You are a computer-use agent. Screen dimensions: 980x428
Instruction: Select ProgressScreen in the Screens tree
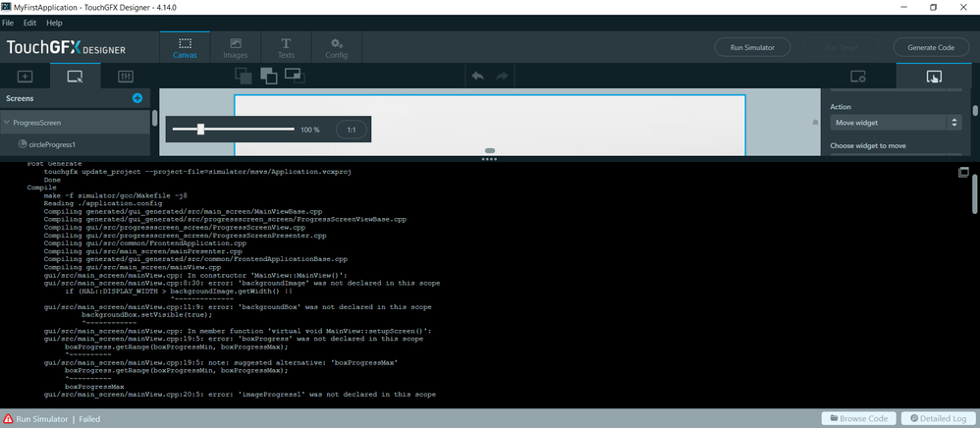[75, 123]
